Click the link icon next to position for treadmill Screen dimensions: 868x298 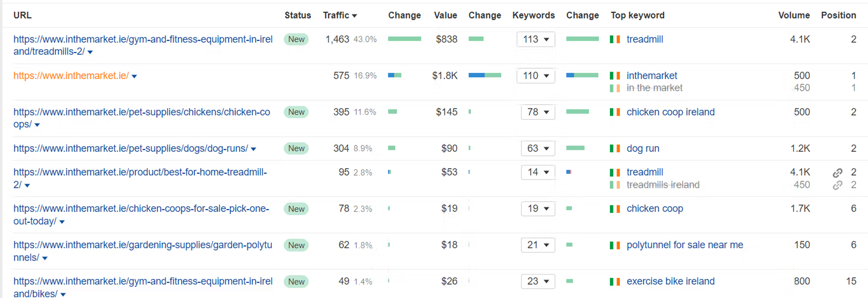837,173
